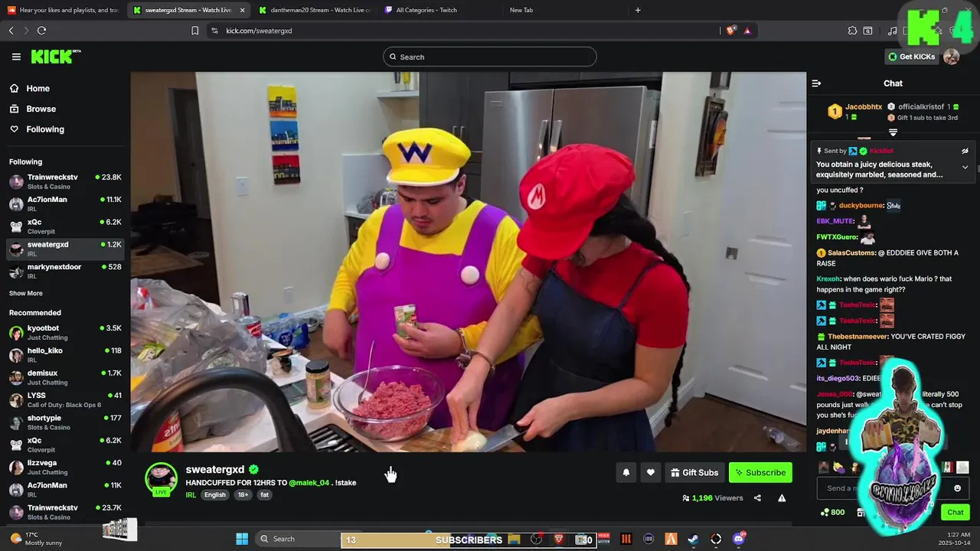Viewport: 980px width, 551px height.
Task: Click browser back arrow
Action: [11, 31]
